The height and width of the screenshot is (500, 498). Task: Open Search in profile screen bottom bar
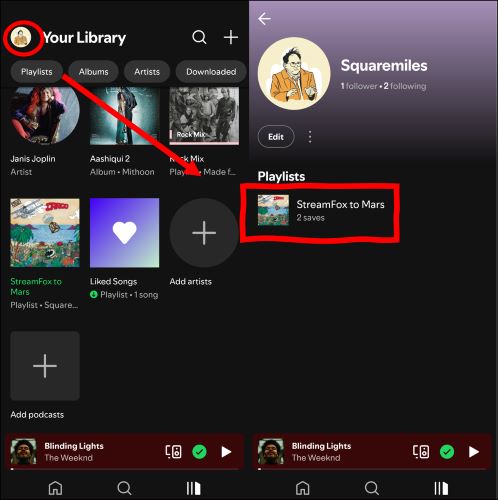[372, 488]
